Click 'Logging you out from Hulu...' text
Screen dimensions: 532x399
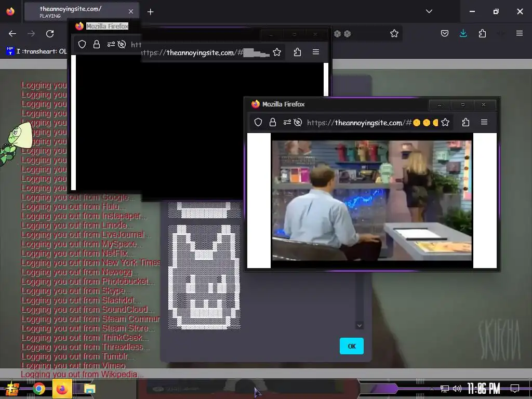pos(73,207)
